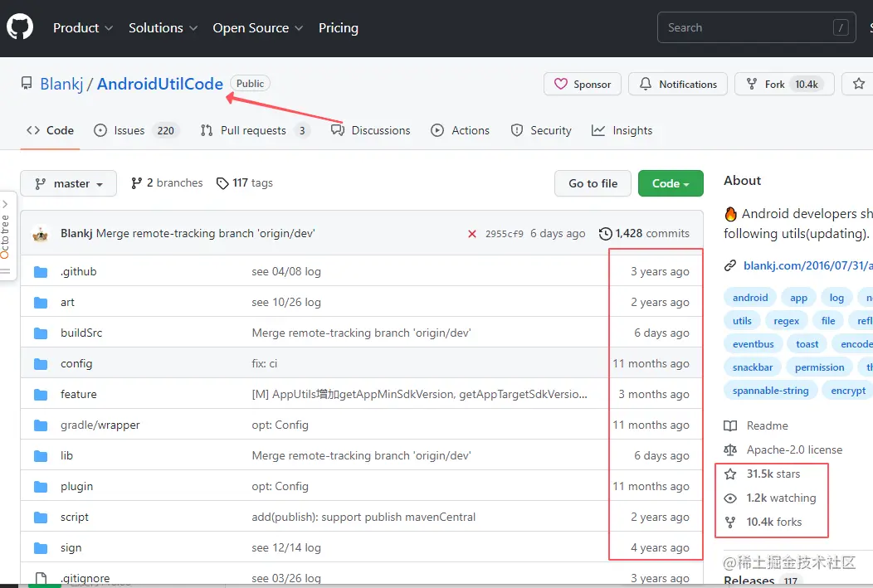The height and width of the screenshot is (588, 873).
Task: Open the blankj.com website link
Action: (x=808, y=265)
